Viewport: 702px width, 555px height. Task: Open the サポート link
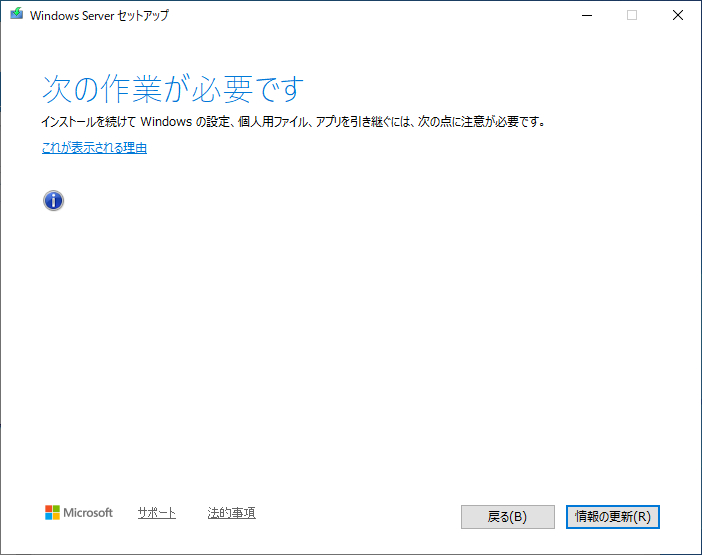pos(156,513)
